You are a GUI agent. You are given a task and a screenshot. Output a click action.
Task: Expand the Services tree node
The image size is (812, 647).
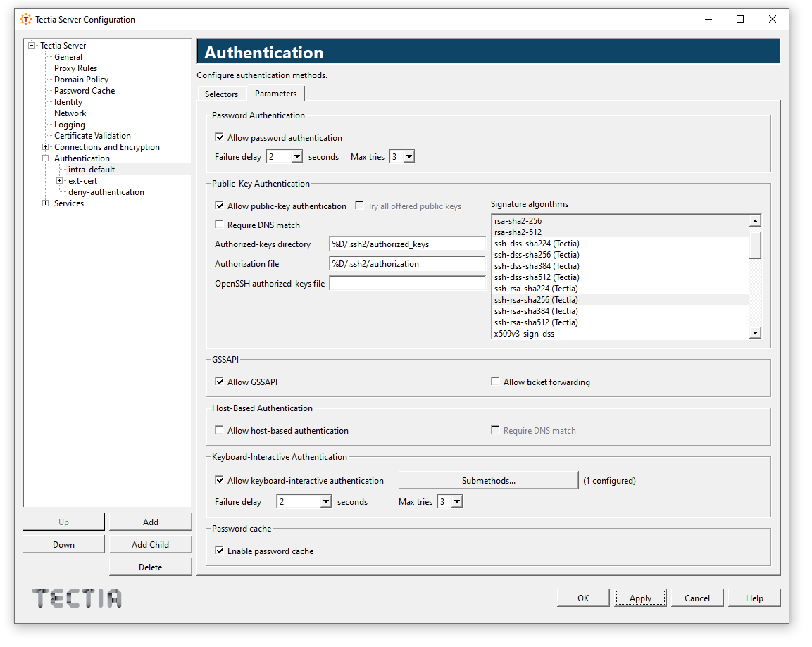(x=46, y=203)
